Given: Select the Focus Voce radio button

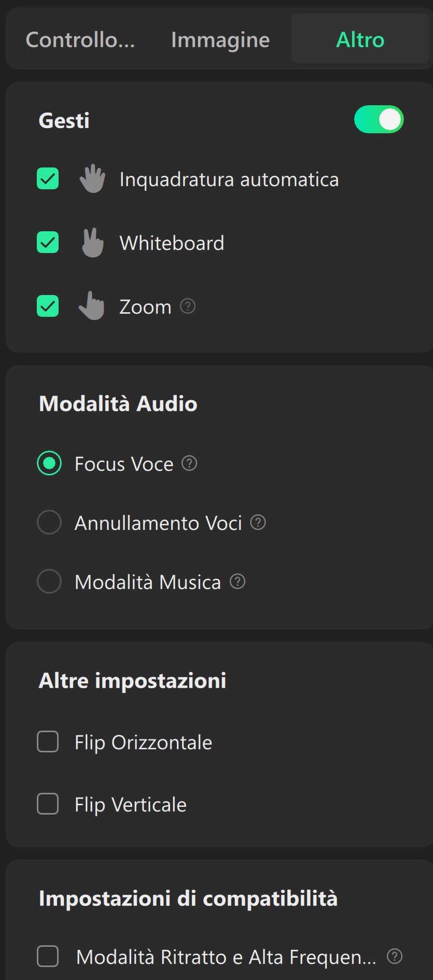Looking at the screenshot, I should click(49, 464).
